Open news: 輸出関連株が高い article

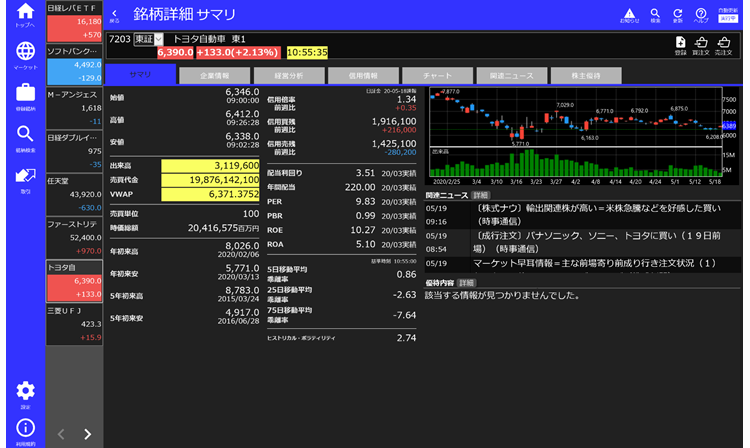(x=583, y=215)
